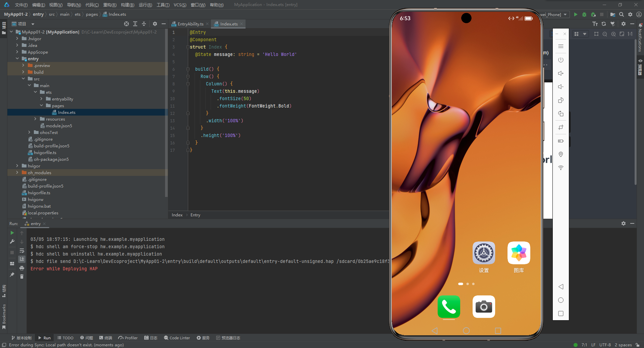Image resolution: width=644 pixels, height=348 pixels.
Task: Open IDE settings gear in top toolbar
Action: tap(630, 14)
